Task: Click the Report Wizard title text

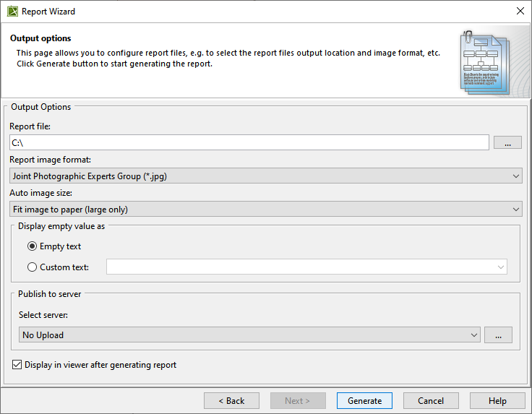Action: tap(48, 12)
